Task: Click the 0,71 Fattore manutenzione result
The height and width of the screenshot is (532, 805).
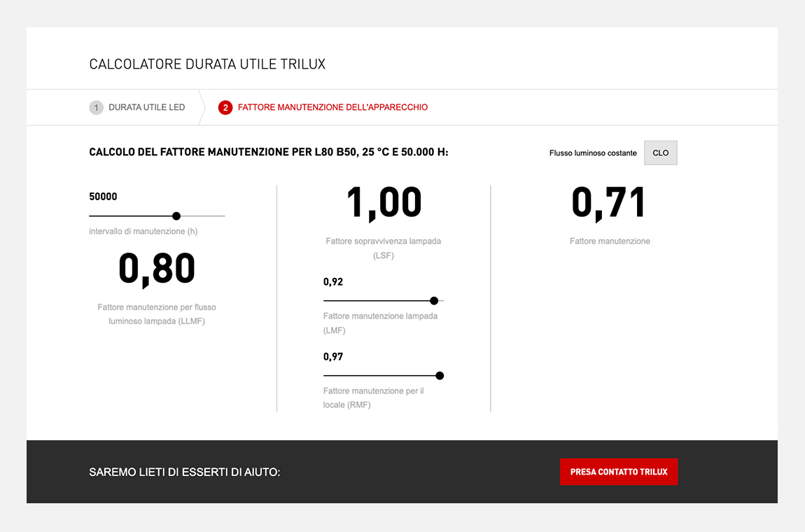Action: point(609,203)
